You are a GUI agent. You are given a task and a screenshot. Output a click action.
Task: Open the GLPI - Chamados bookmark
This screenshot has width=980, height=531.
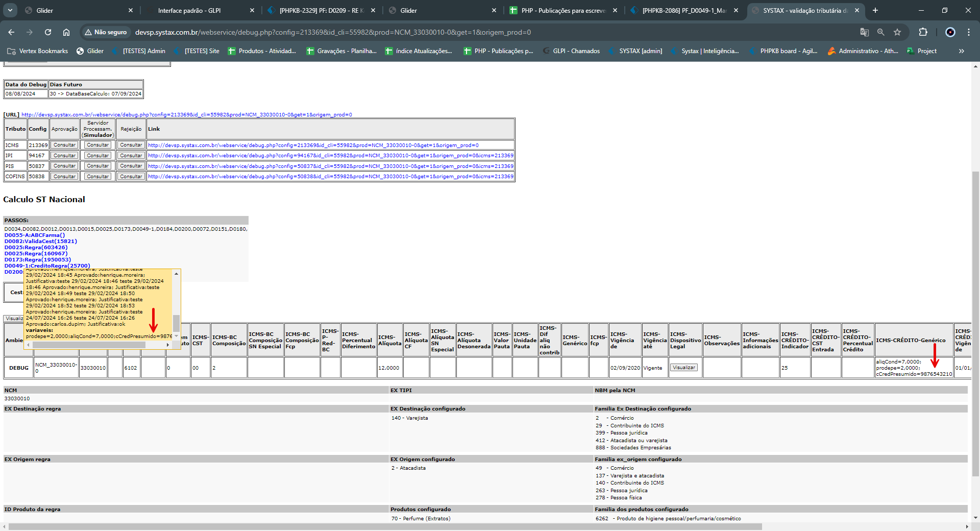coord(571,51)
